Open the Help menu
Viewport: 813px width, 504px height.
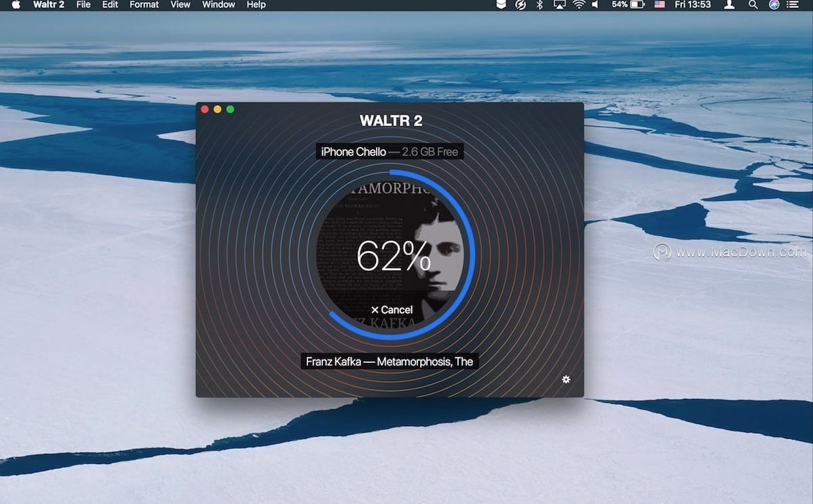coord(256,5)
